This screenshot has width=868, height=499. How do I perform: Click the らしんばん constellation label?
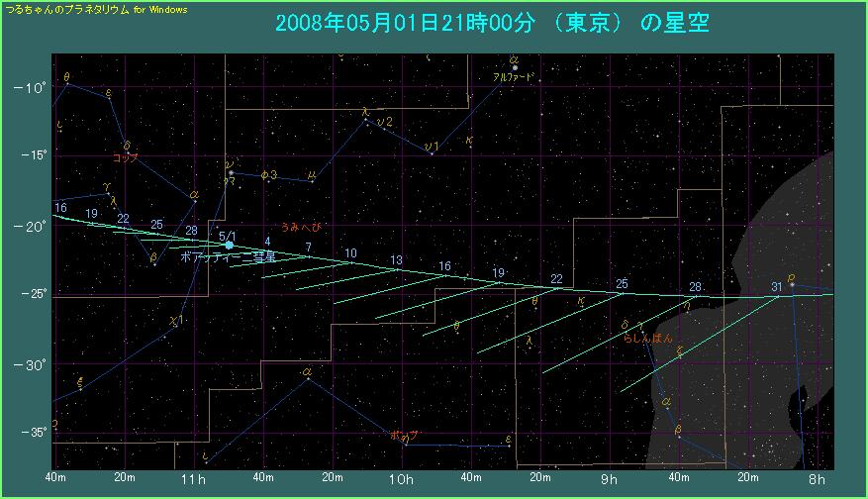647,339
